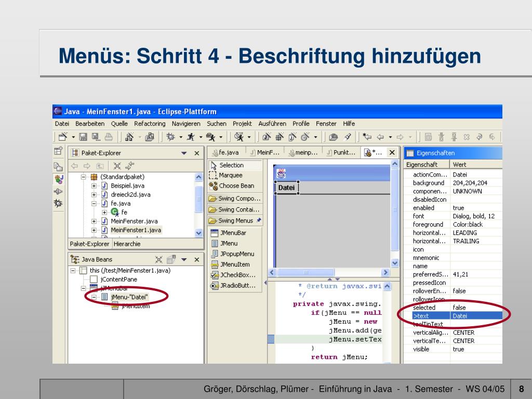Viewport: 532px width, 399px height.
Task: Click the External Tools run icon
Action: pyautogui.click(x=211, y=137)
